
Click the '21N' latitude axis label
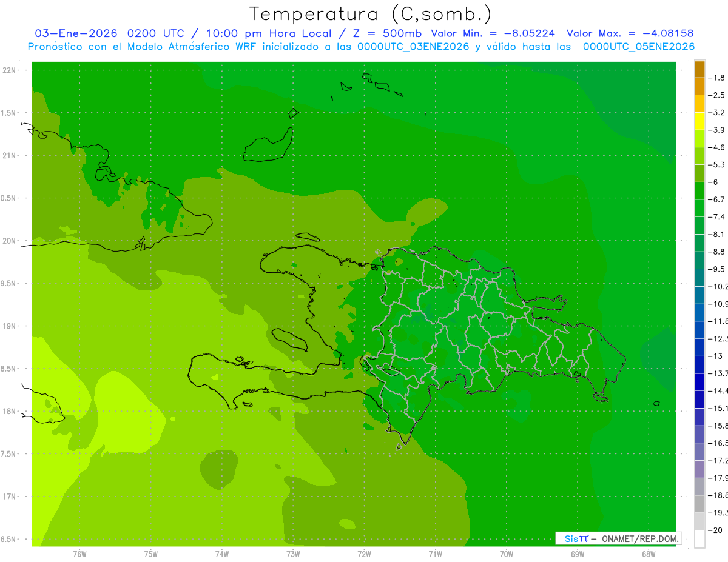click(9, 156)
